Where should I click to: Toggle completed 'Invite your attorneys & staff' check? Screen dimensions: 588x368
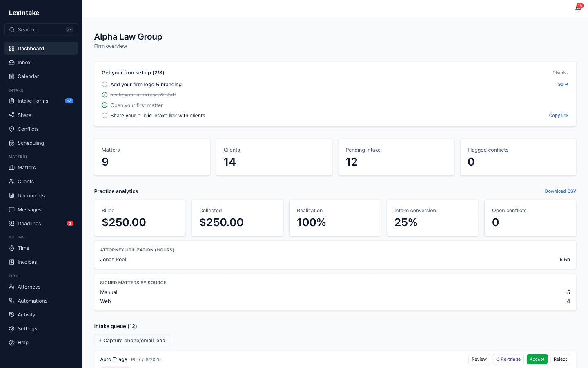click(x=105, y=94)
